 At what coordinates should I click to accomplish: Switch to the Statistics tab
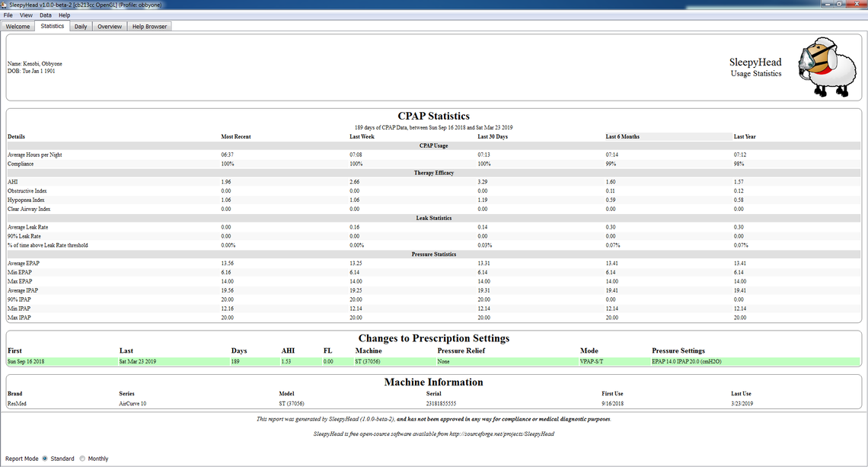tap(52, 26)
